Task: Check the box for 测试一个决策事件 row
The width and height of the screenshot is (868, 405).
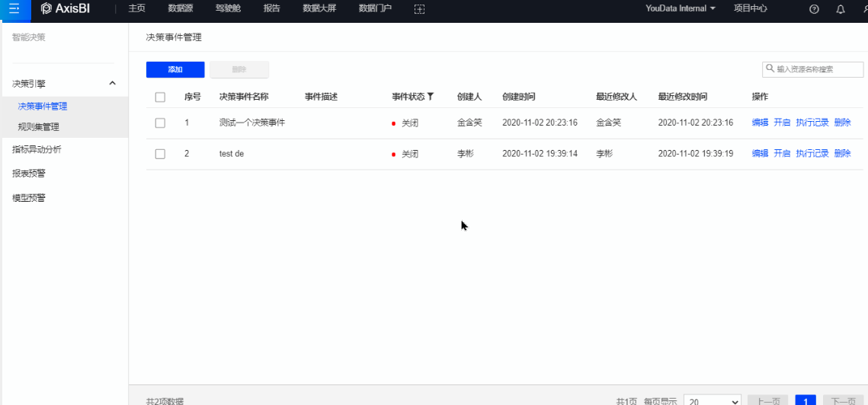Action: pos(160,123)
